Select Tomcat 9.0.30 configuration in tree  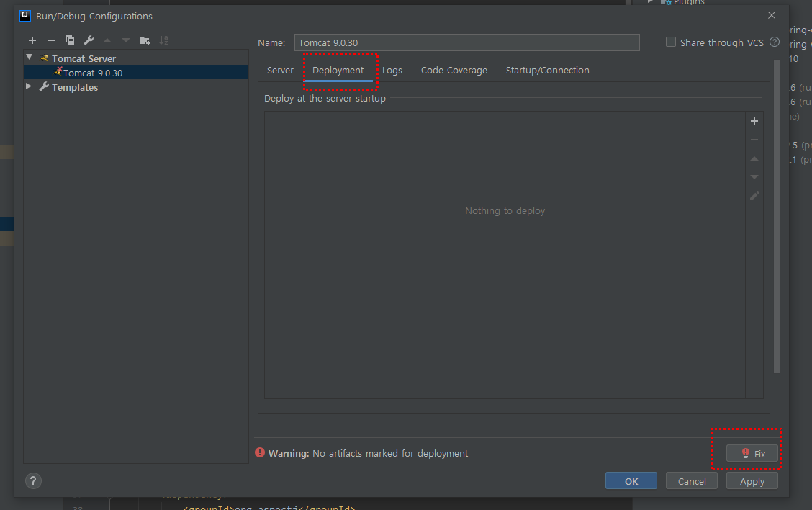[x=136, y=73]
